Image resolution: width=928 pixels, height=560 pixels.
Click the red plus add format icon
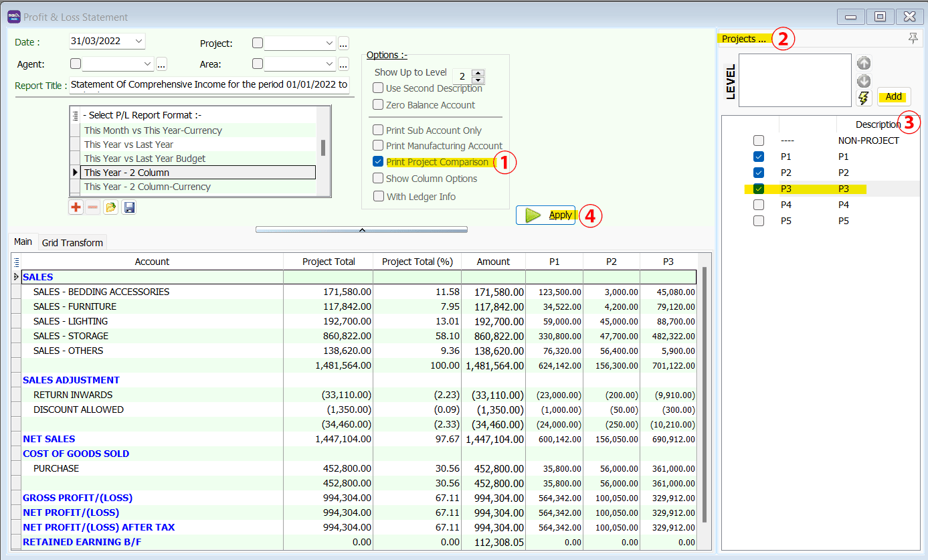(76, 207)
